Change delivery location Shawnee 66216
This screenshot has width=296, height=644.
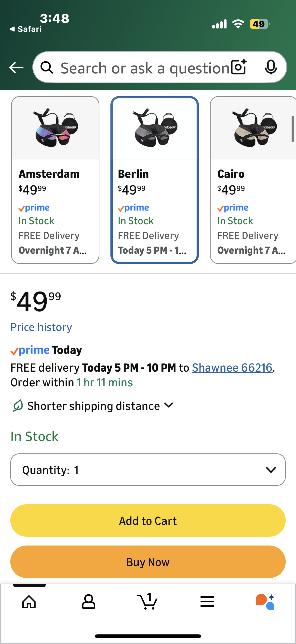pyautogui.click(x=232, y=367)
